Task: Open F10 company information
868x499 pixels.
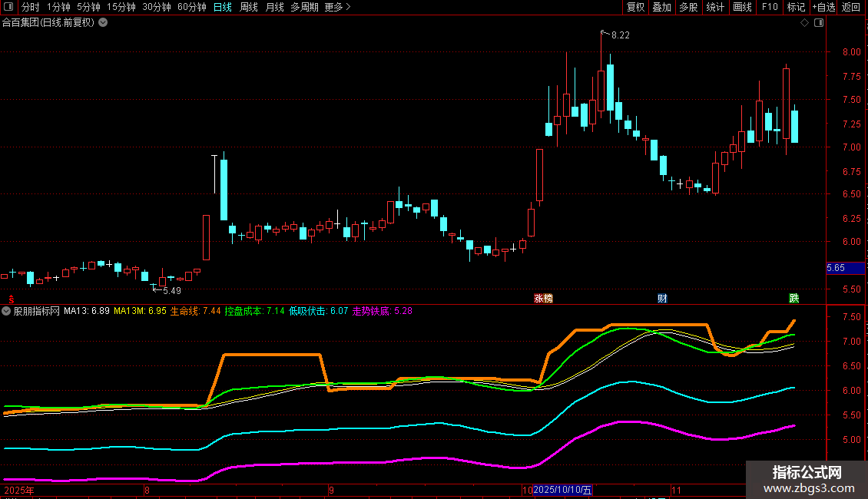Action: pos(769,7)
